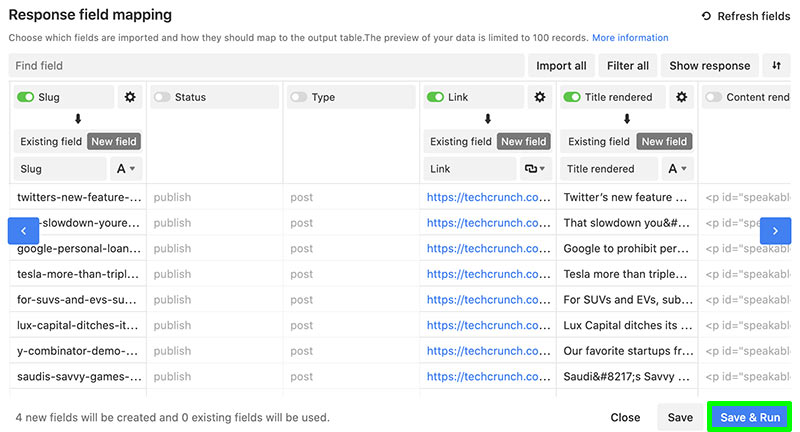
Task: Click the Refresh fields icon
Action: (x=706, y=16)
